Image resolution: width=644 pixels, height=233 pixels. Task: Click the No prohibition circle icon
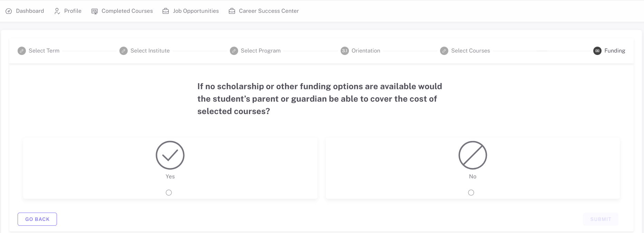point(472,156)
